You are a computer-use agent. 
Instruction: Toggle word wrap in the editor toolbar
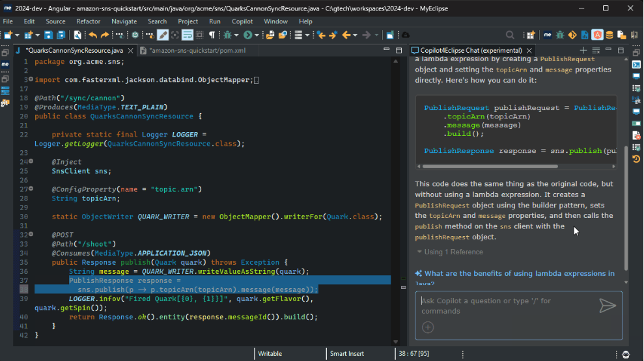(x=188, y=35)
